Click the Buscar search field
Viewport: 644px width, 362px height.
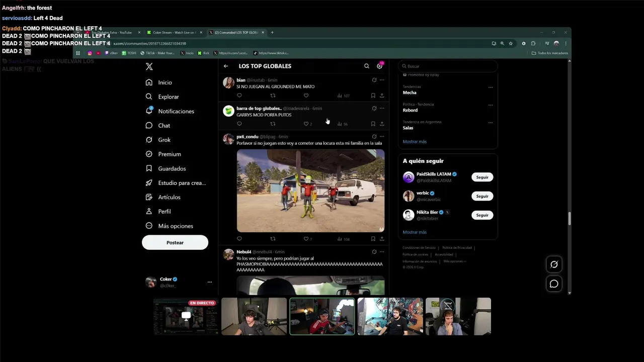coord(448,66)
